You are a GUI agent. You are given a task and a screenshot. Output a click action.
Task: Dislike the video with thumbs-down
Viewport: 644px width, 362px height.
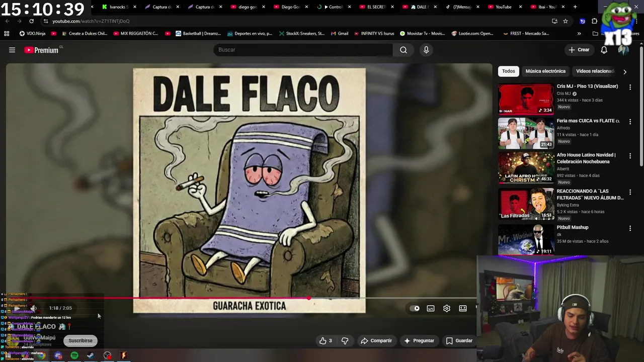345,340
